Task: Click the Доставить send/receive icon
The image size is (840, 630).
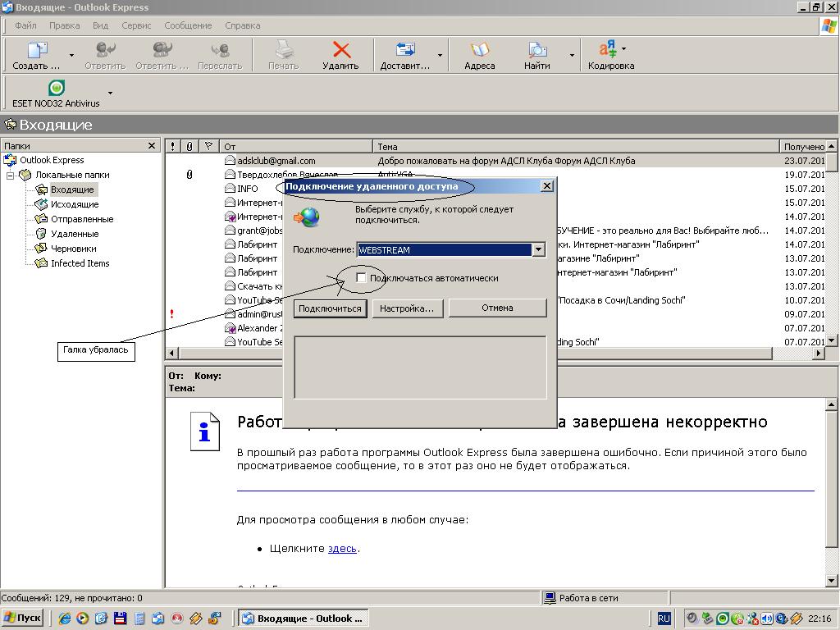Action: [404, 51]
